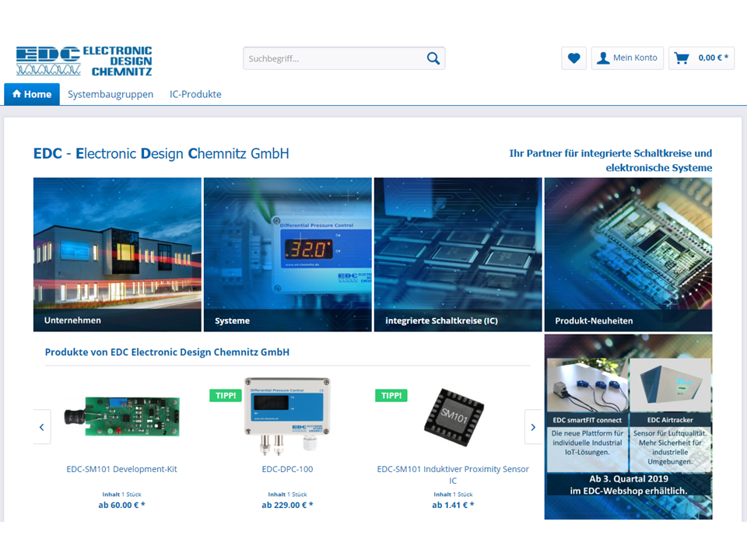Viewport: 747px width, 560px height.
Task: Open the Unternehmen tile
Action: coord(117,254)
